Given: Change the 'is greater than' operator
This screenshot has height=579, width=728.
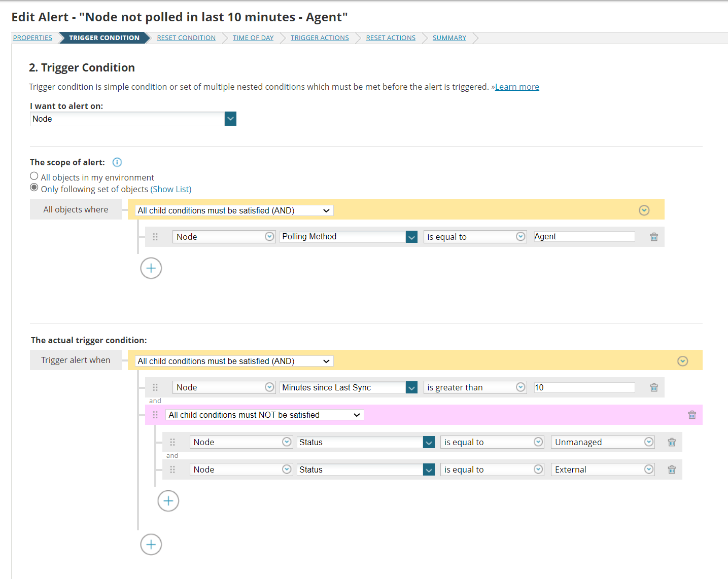Looking at the screenshot, I should [x=475, y=387].
